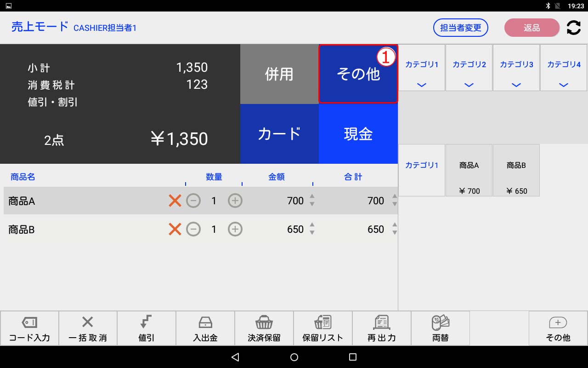Open the 保留リスト hold list
Screen dimensions: 588x368
(323, 328)
